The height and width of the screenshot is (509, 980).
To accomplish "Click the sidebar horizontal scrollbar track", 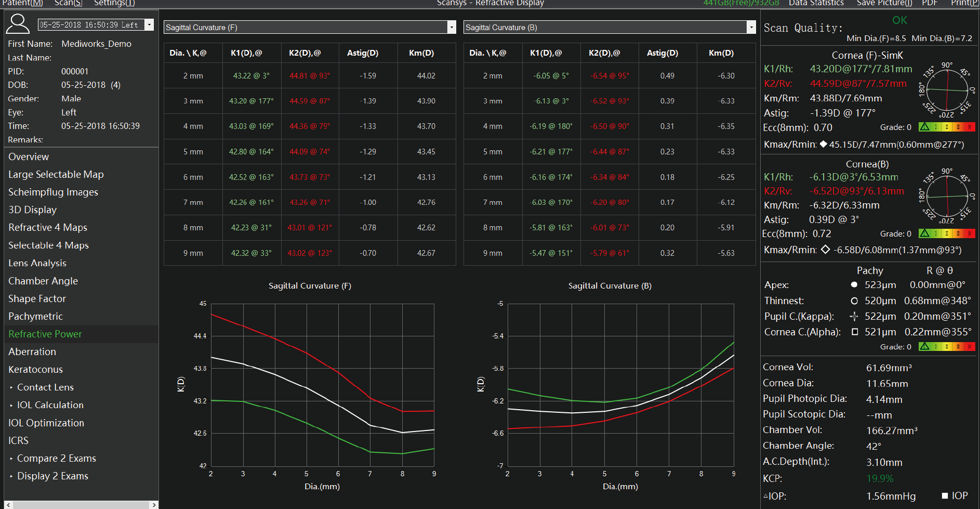I will pos(81,505).
